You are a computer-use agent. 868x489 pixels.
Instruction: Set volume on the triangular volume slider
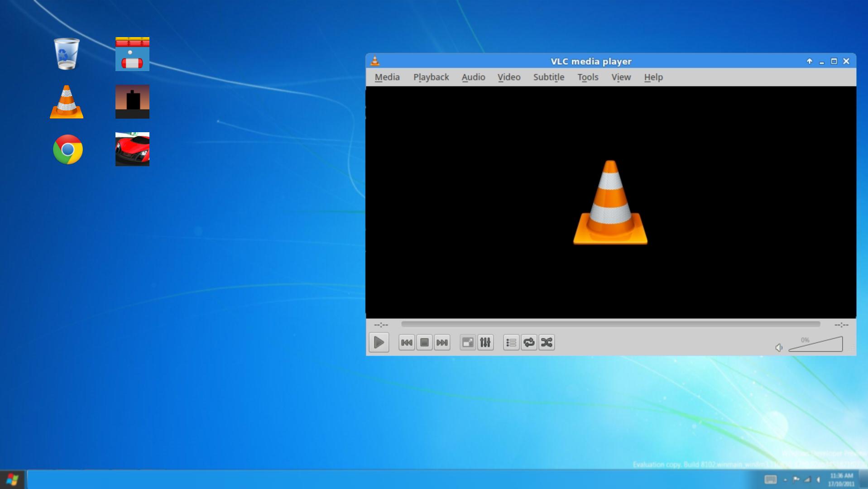coord(815,344)
